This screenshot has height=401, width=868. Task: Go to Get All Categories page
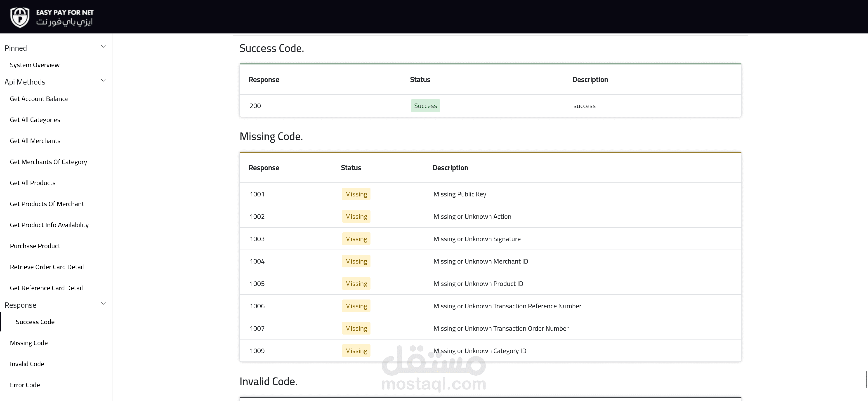click(35, 120)
